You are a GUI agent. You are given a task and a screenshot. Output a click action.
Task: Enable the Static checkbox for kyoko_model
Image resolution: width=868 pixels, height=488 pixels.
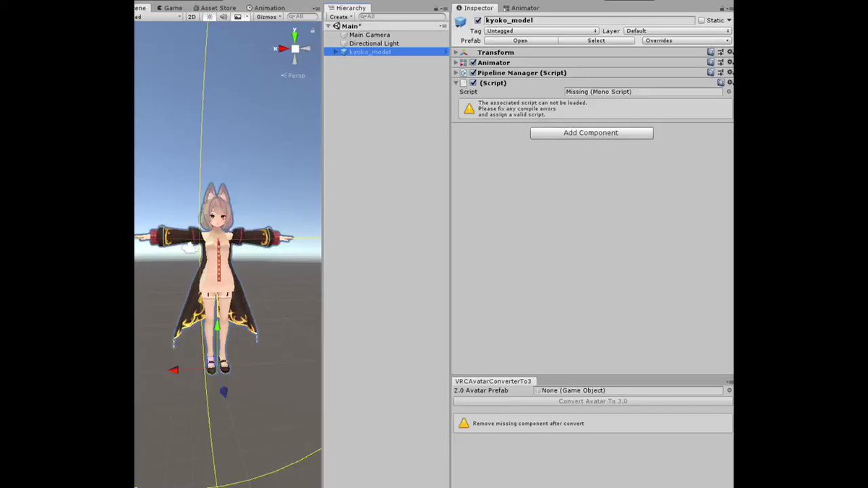(x=701, y=20)
